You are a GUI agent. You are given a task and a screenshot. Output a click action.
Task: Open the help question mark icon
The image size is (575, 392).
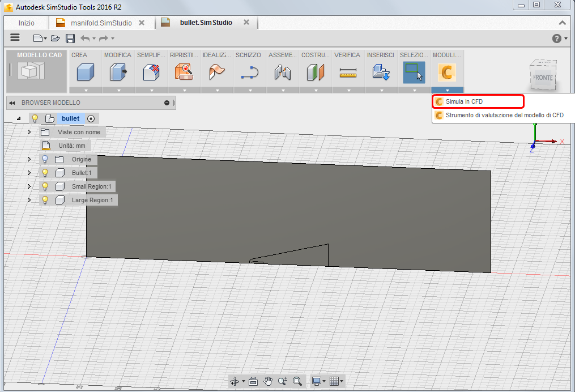(x=557, y=39)
